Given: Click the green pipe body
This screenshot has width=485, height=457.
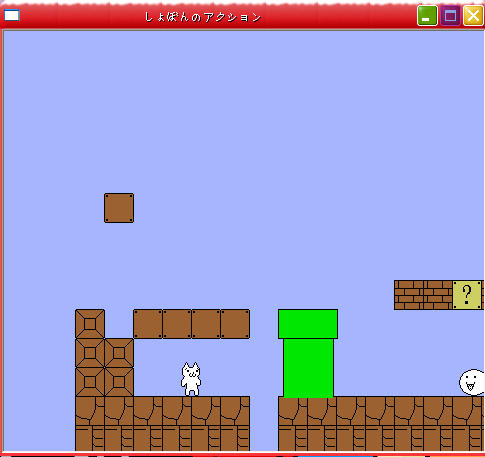Looking at the screenshot, I should (308, 368).
